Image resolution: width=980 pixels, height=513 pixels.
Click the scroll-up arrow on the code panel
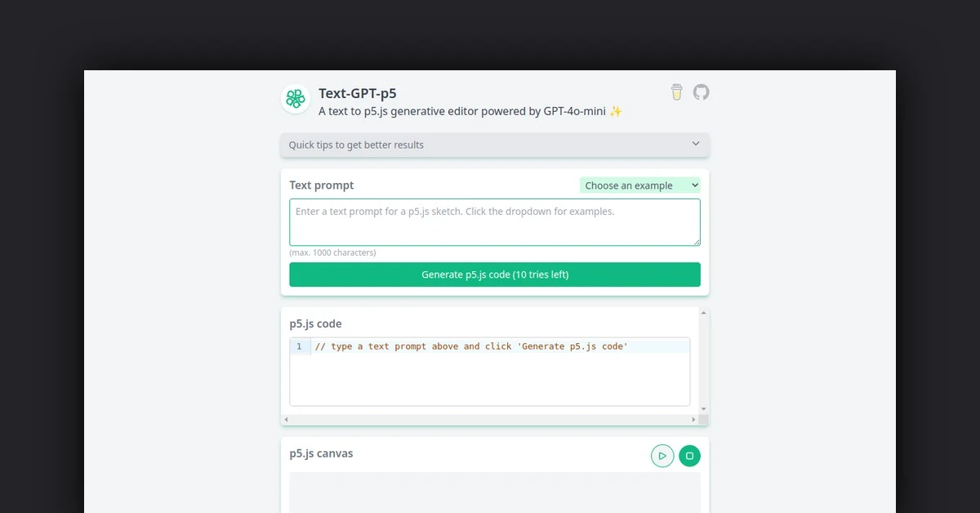click(x=703, y=311)
